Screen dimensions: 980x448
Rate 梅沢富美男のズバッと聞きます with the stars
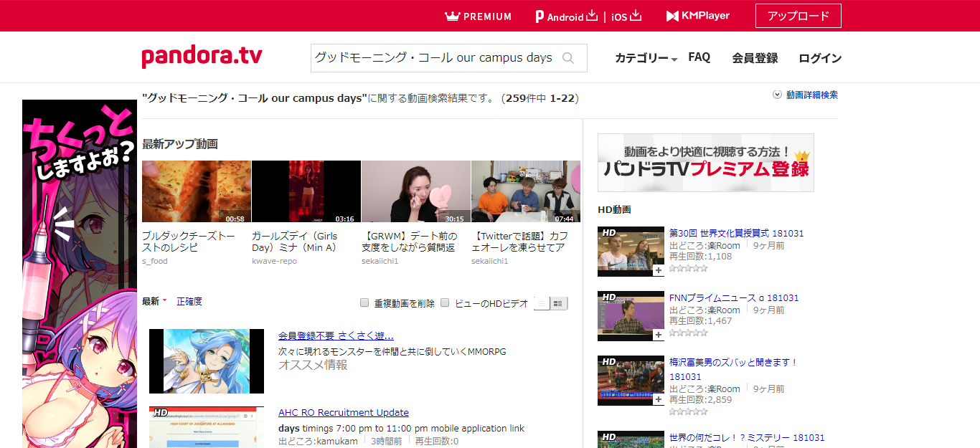pos(689,411)
